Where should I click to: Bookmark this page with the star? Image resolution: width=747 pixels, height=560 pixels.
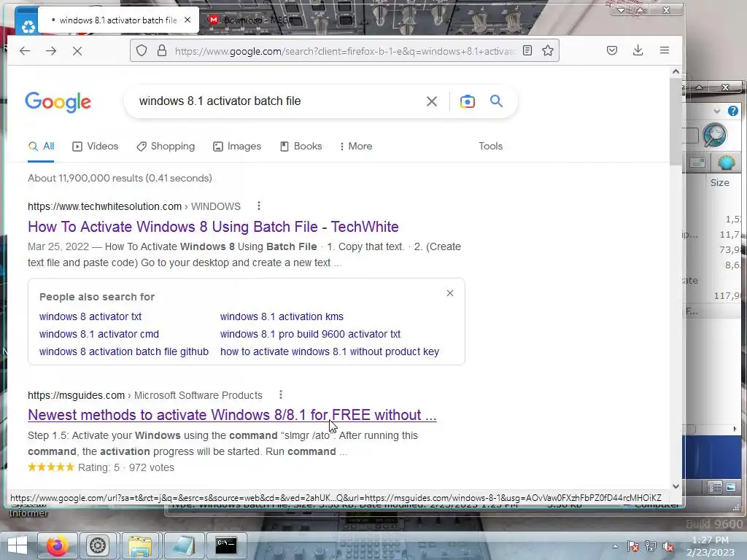548,50
